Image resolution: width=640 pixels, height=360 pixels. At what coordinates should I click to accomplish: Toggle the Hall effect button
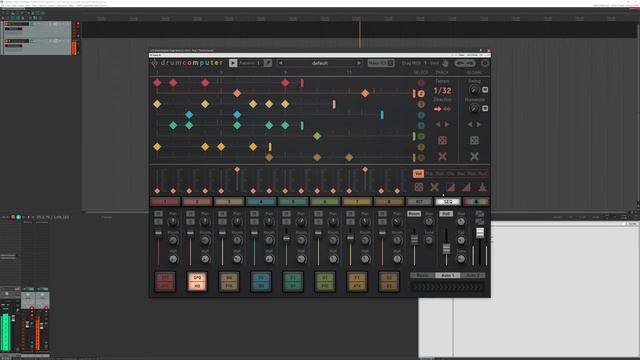click(x=446, y=214)
